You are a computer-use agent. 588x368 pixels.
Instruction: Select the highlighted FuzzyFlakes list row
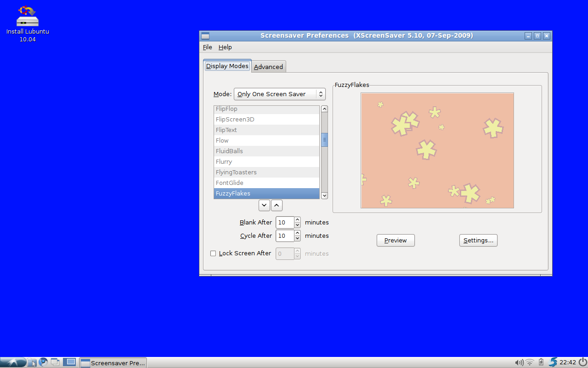(266, 194)
